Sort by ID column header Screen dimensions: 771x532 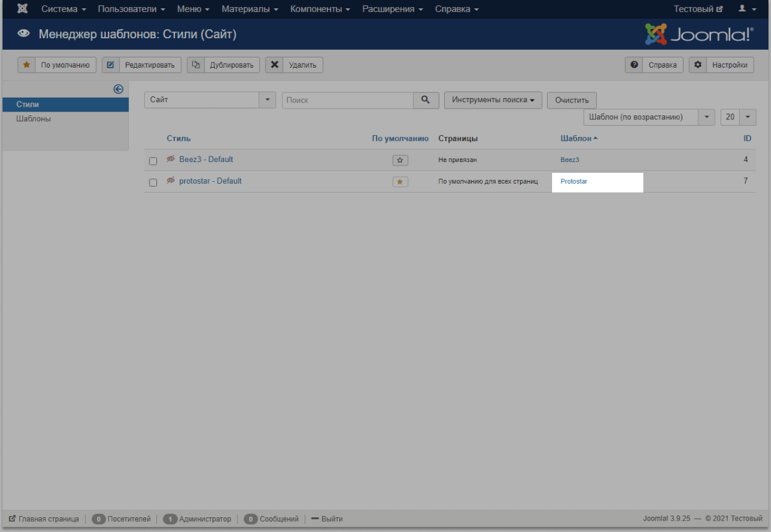(x=747, y=138)
